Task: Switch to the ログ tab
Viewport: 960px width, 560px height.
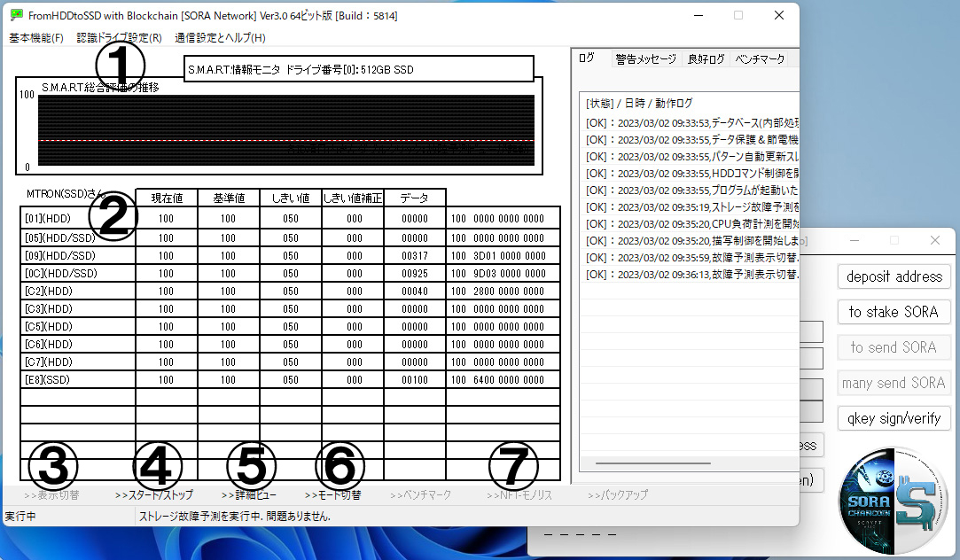Action: click(587, 58)
